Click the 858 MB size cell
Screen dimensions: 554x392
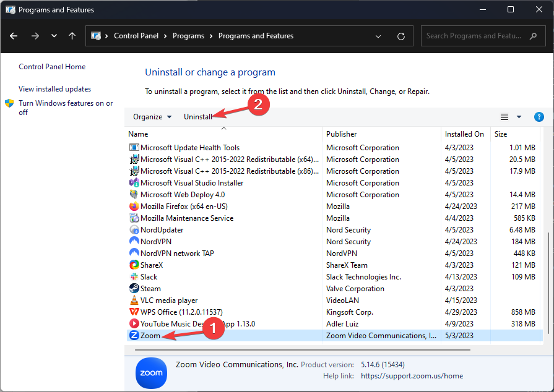coord(523,312)
